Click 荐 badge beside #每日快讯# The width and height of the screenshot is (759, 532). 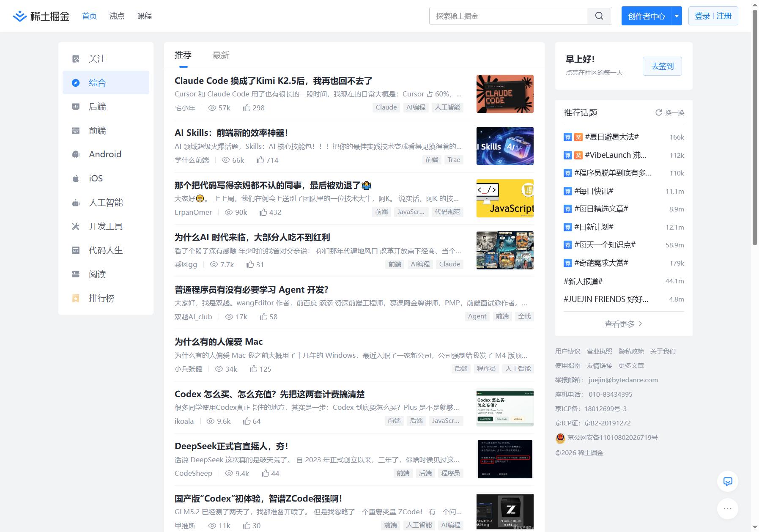click(x=568, y=191)
